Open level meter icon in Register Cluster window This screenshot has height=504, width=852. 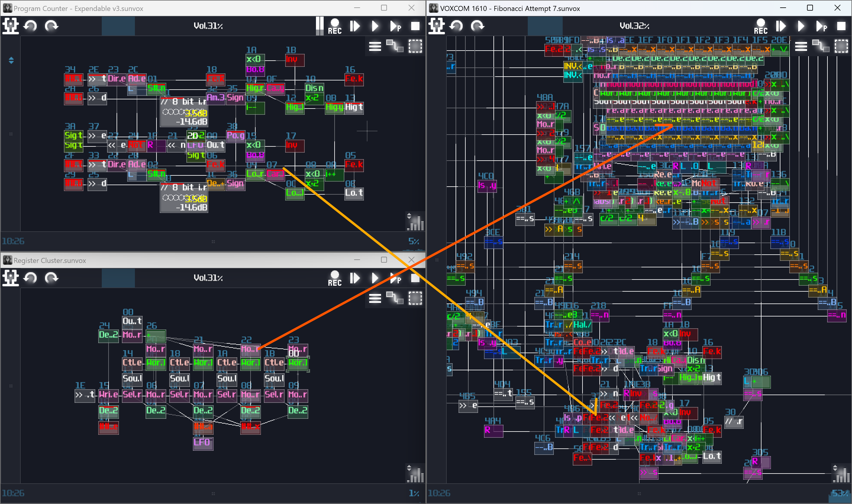click(415, 474)
